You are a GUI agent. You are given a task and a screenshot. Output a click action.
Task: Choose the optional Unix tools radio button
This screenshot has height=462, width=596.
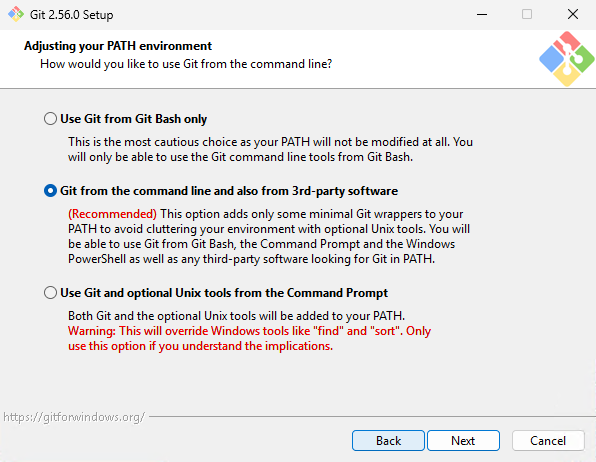click(50, 293)
